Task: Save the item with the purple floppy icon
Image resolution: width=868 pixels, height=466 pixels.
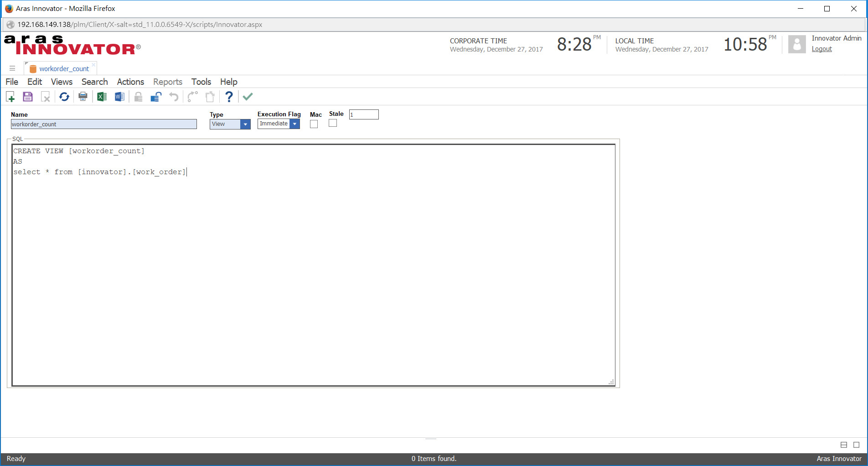Action: [28, 97]
